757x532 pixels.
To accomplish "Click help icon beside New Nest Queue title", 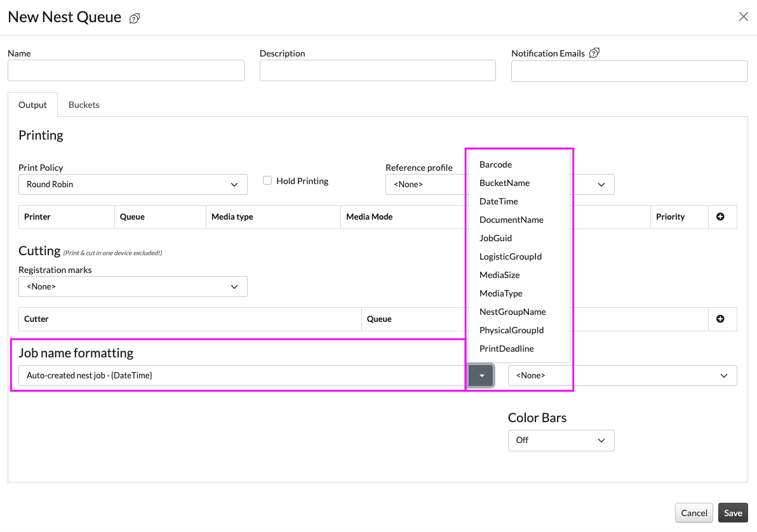I will point(135,18).
